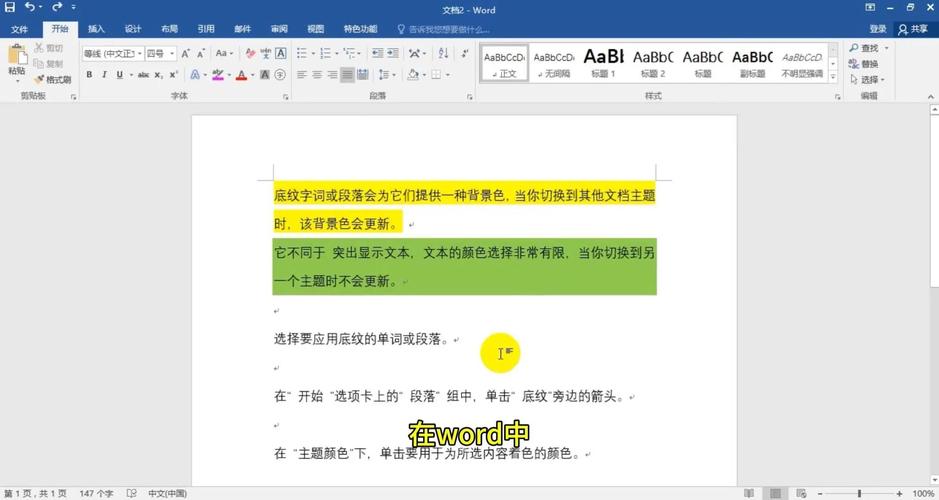Toggle Underline formatting
Viewport: 939px width, 500px height.
[120, 75]
